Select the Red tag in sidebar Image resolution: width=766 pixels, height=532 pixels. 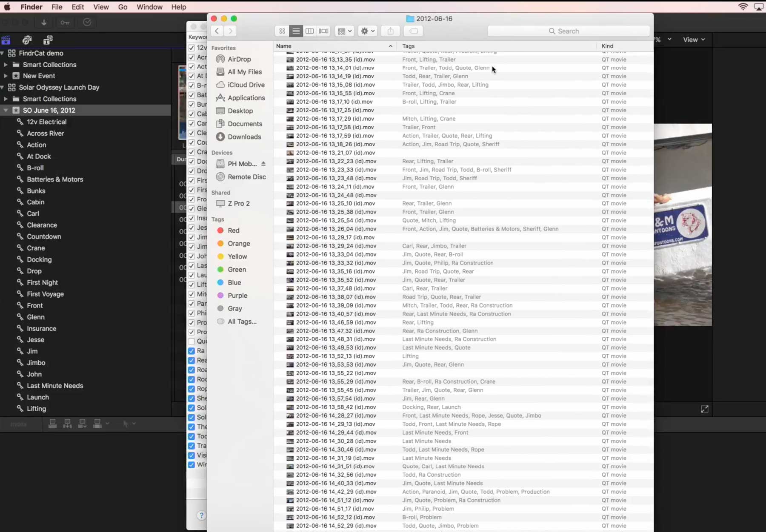tap(234, 230)
